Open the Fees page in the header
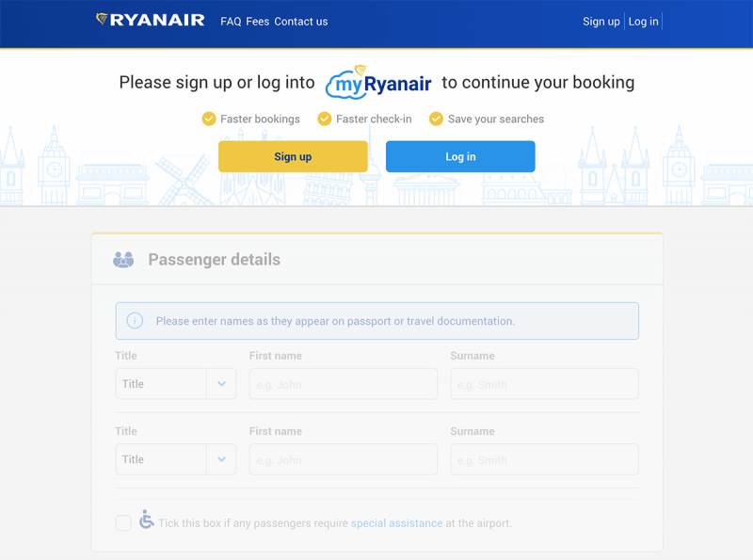This screenshot has height=560, width=753. click(x=258, y=22)
